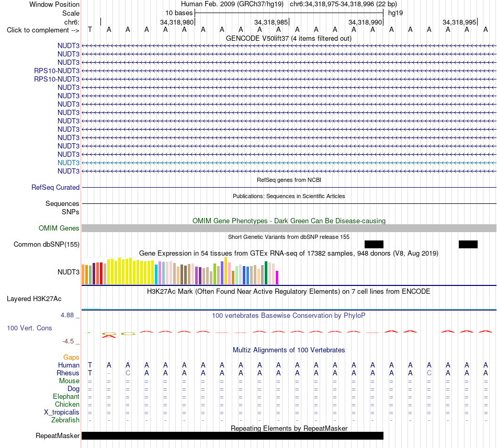Click the chr6:34,318,975-34,318,996 (22 bp) position text
The height and width of the screenshot is (448, 497).
coord(343,4)
